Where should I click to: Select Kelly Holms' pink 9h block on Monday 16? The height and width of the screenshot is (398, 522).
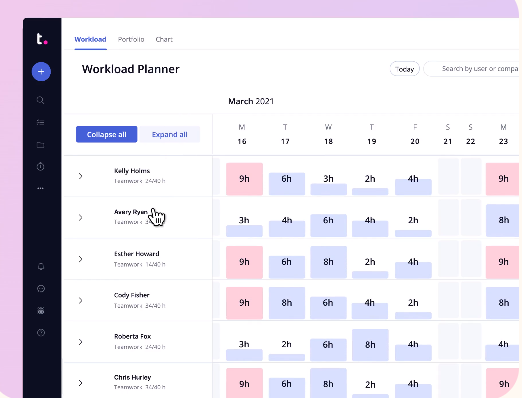click(244, 179)
